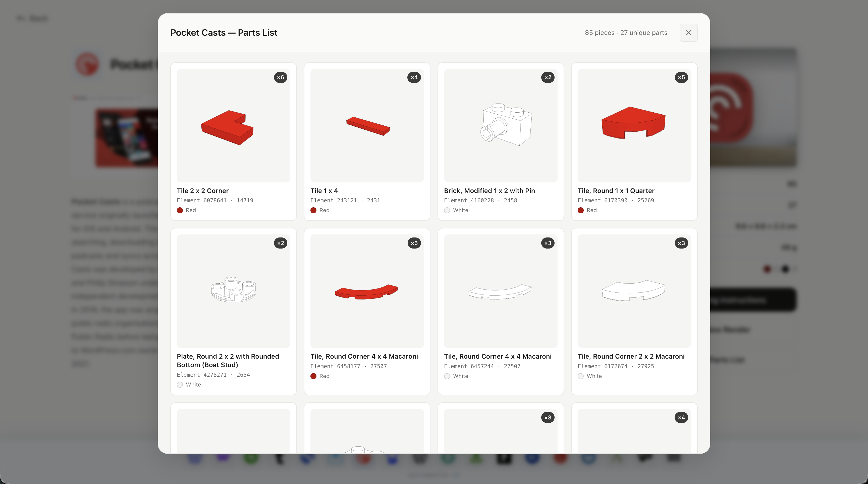Click the ×3 badge on the white 4 x 4 Macaroni
Viewport: 868px width, 484px height.
pos(548,243)
